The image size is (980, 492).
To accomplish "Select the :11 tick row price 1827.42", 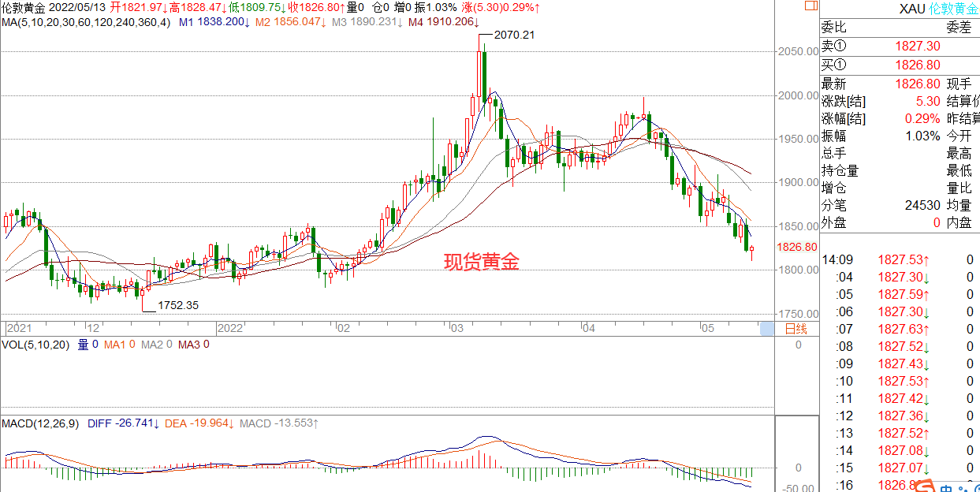I will 904,398.
